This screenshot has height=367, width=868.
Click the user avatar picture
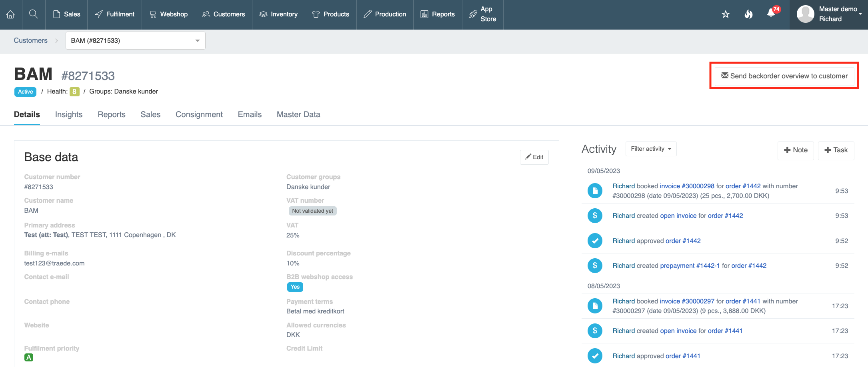click(x=805, y=14)
